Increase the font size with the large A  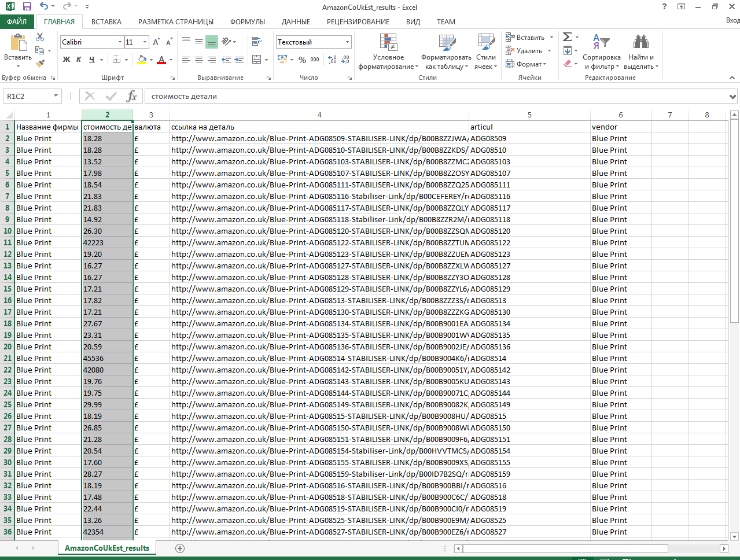156,42
